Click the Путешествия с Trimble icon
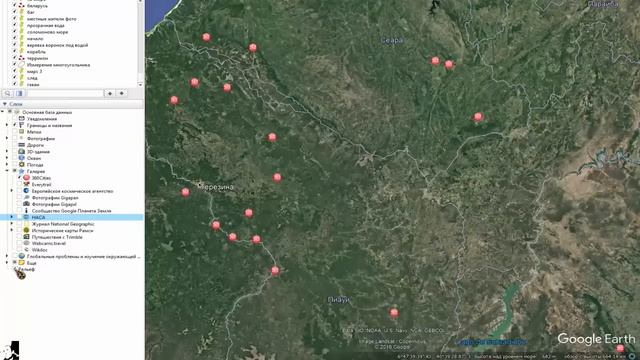 point(27,237)
